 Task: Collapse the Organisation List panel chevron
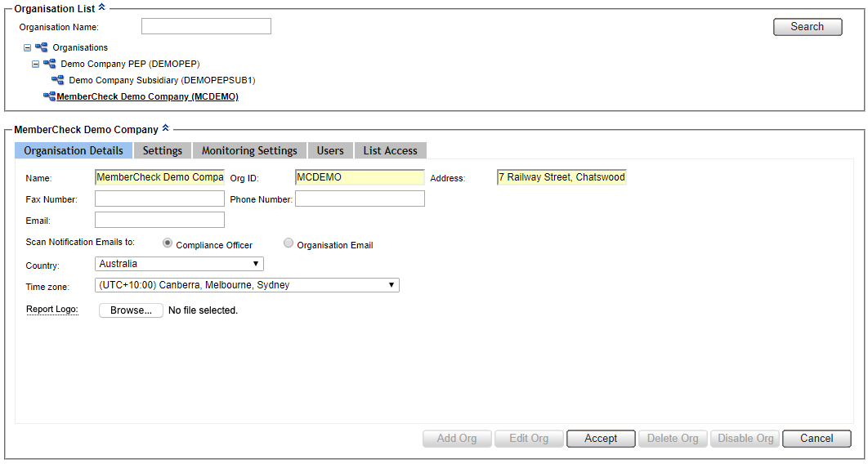(x=101, y=7)
